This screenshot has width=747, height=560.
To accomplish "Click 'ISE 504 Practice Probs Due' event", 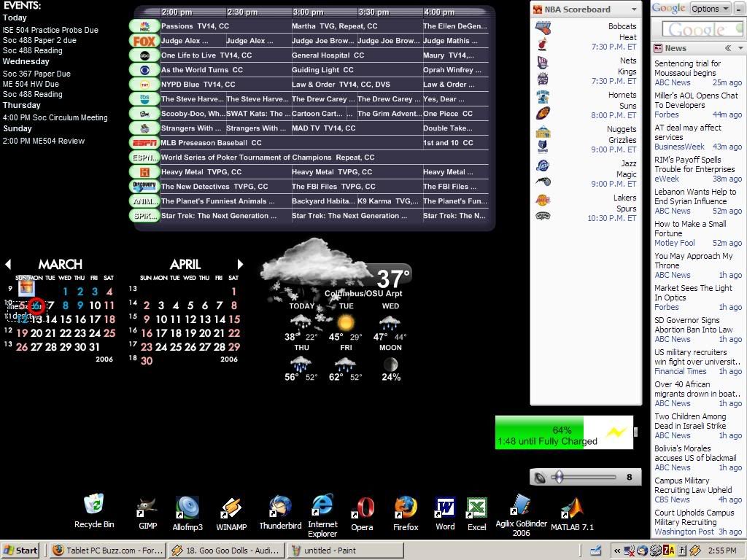I will point(50,30).
